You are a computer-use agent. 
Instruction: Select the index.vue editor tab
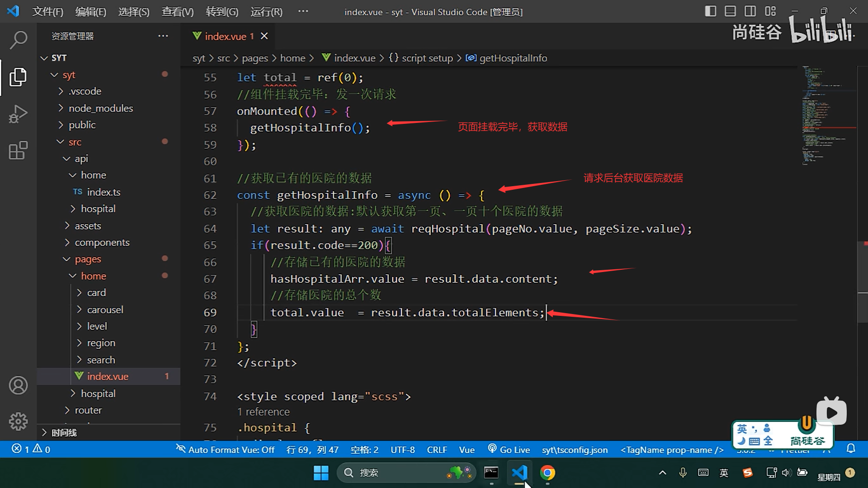(x=225, y=36)
